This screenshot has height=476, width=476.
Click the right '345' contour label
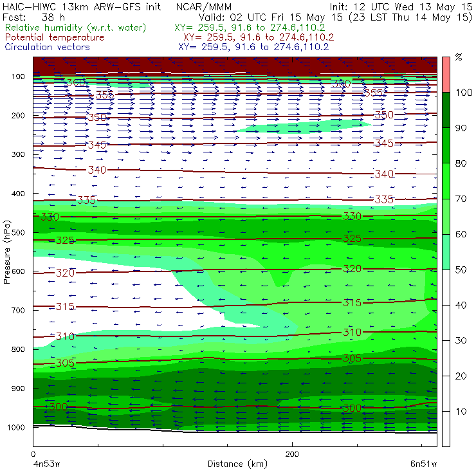384,143
